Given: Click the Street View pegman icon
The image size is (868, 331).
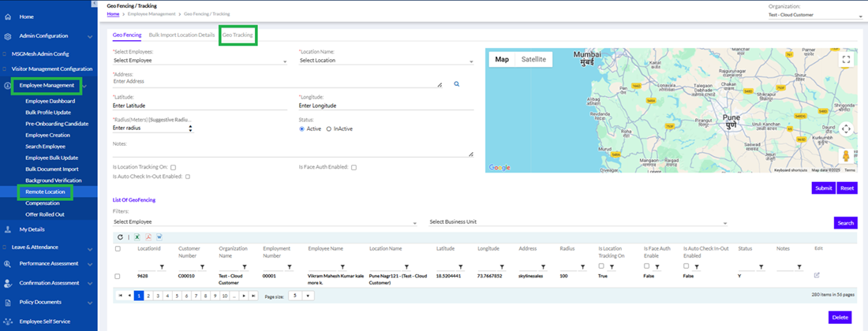Looking at the screenshot, I should point(846,156).
